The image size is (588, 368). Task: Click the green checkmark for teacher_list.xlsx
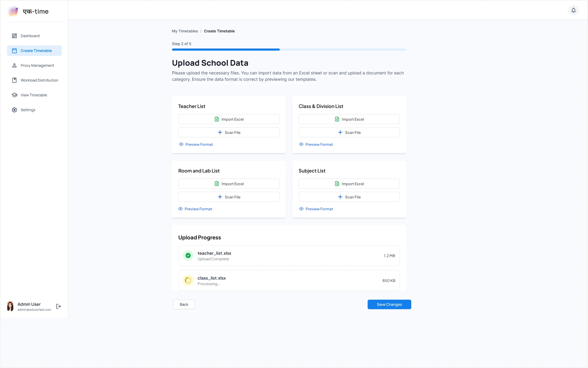click(x=188, y=256)
